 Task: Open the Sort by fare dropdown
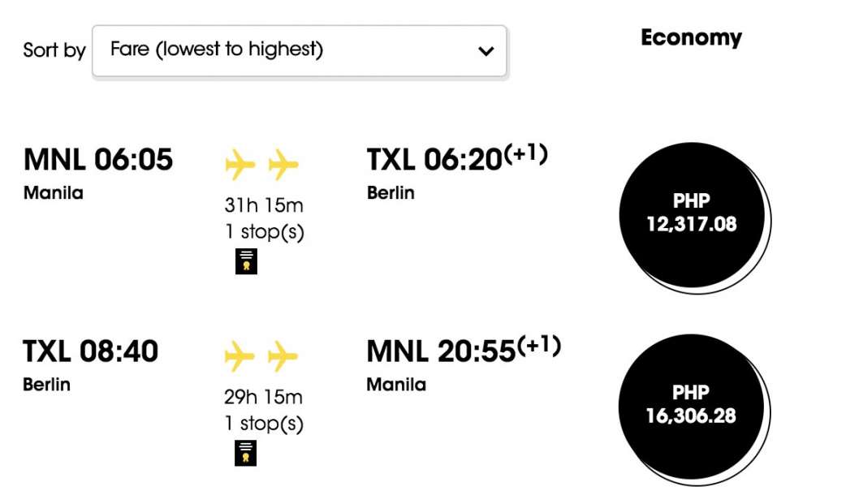(x=299, y=50)
